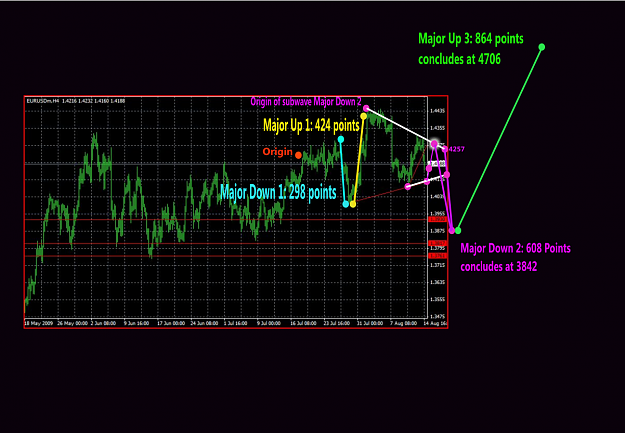Click the 1.4355 price axis label
This screenshot has width=625, height=433.
[438, 128]
